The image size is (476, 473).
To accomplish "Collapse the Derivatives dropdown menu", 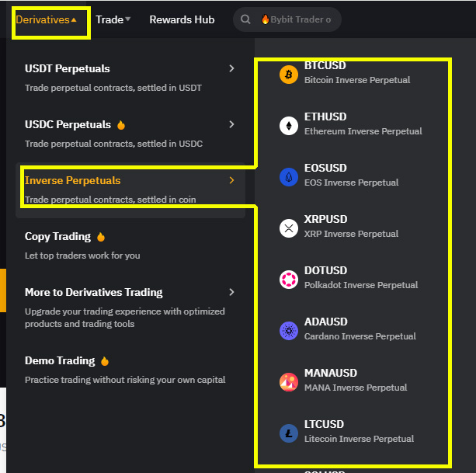I will 46,19.
